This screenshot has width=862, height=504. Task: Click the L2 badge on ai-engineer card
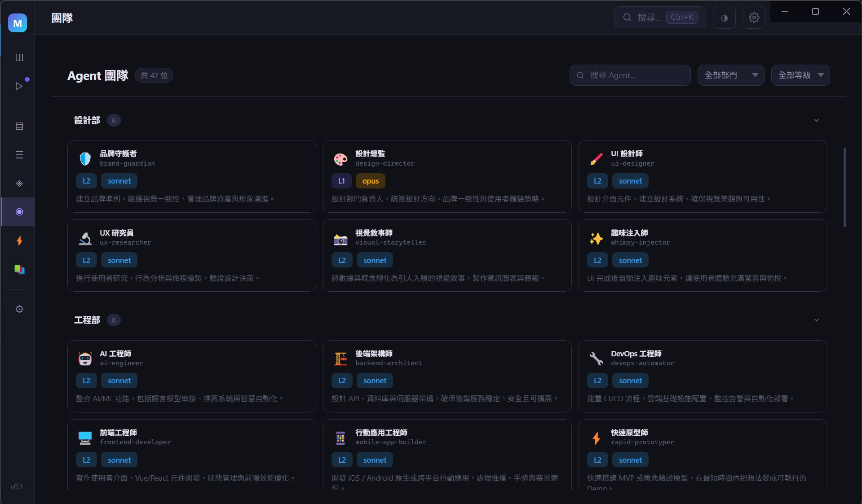(x=86, y=381)
